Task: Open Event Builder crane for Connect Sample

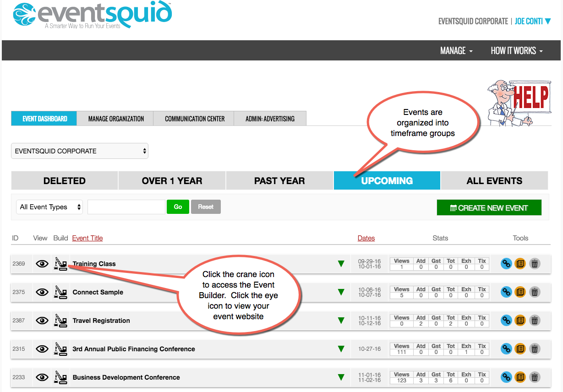Action: coord(60,292)
